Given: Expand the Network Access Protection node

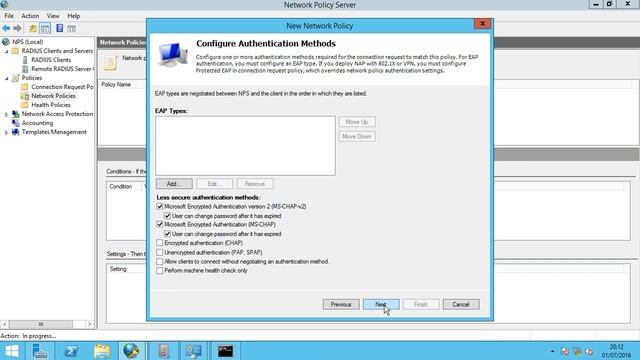Looking at the screenshot, I should tap(6, 114).
